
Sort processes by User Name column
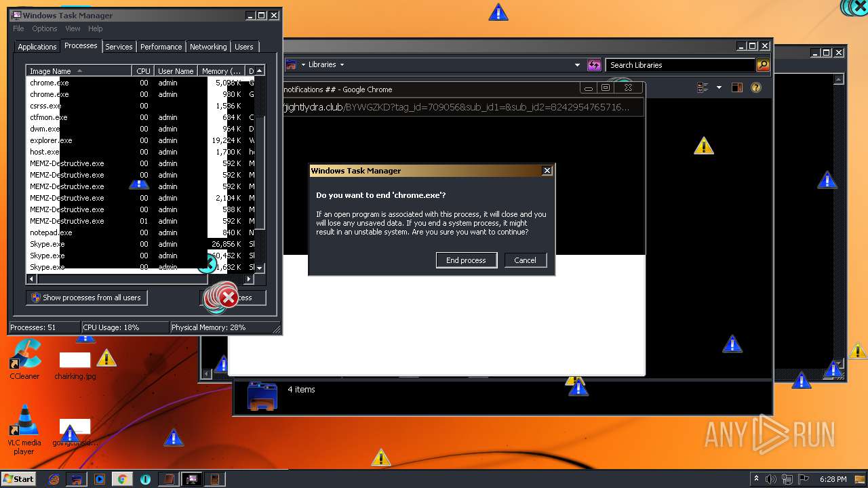click(176, 71)
